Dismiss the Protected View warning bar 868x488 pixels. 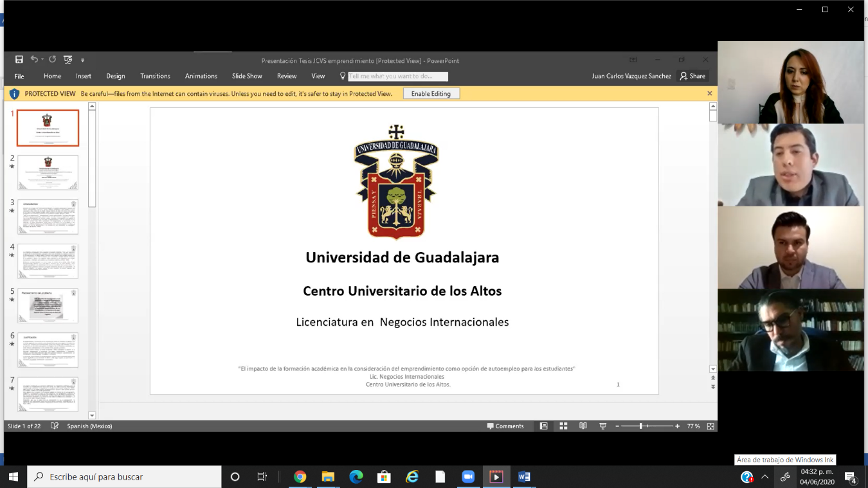(x=710, y=93)
